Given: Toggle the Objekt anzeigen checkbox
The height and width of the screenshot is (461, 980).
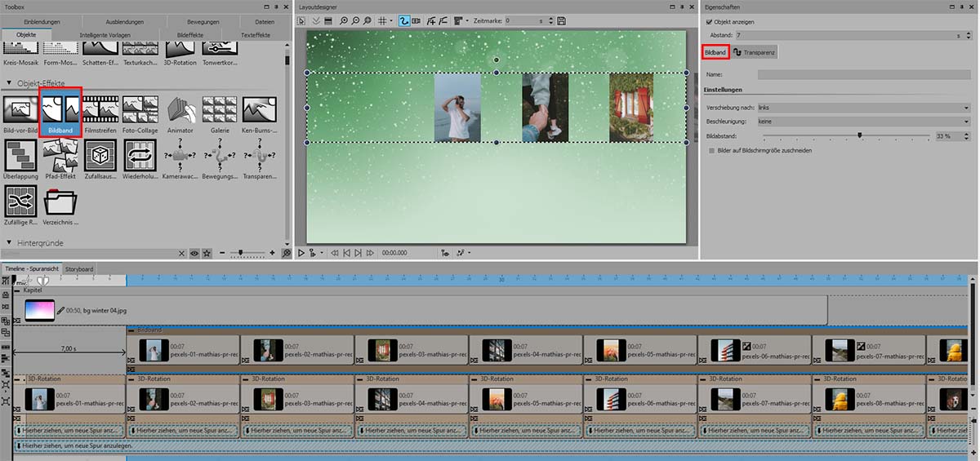Looking at the screenshot, I should click(x=709, y=22).
